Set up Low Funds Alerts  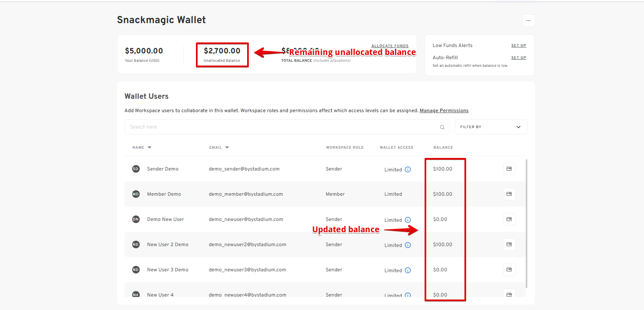pyautogui.click(x=519, y=45)
